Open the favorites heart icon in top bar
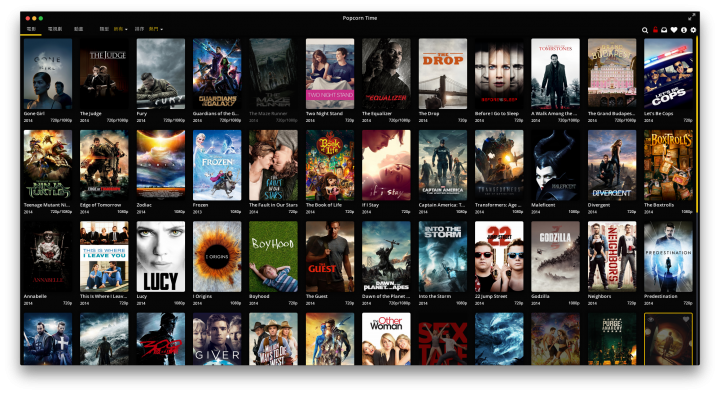The image size is (720, 394). click(674, 30)
